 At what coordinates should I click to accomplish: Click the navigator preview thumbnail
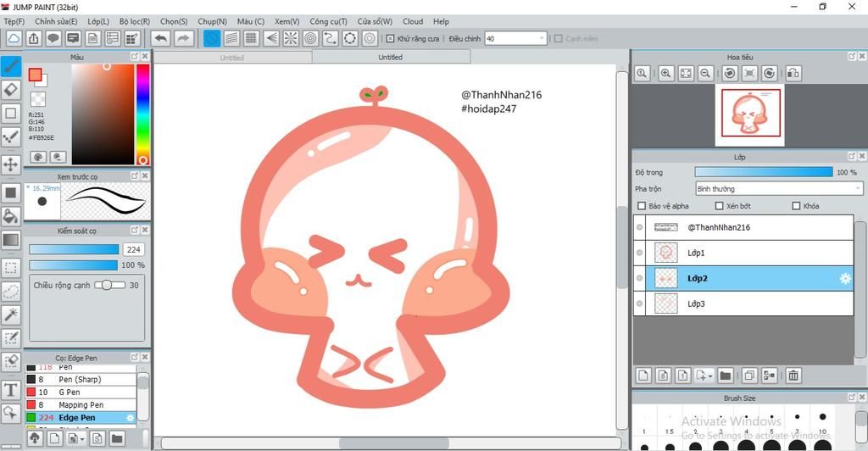750,114
